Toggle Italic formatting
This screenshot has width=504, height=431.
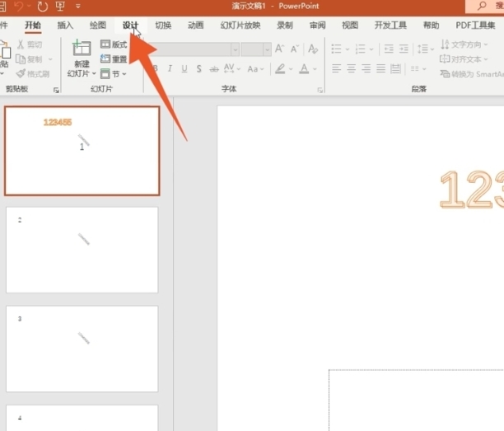click(170, 68)
